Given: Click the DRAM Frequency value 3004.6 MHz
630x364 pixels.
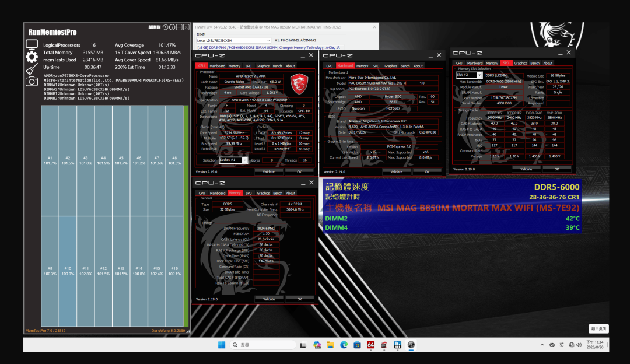Looking at the screenshot, I should coord(265,228).
